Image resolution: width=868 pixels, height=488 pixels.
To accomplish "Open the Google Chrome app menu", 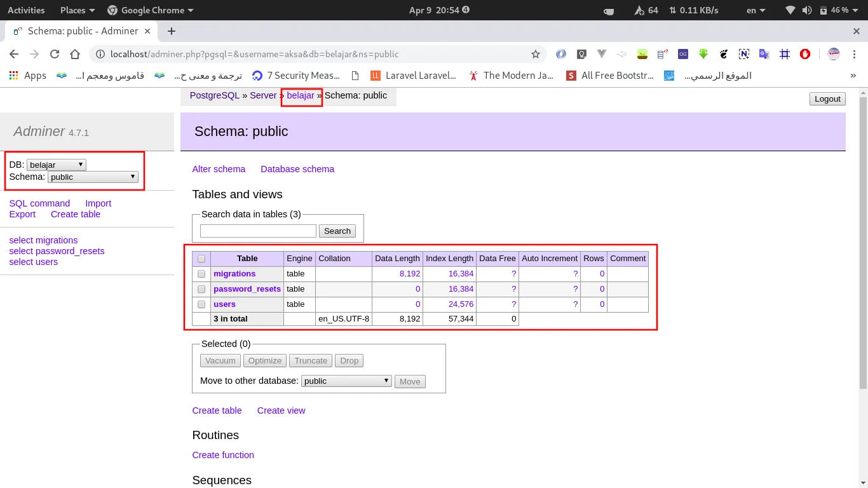I will 151,10.
